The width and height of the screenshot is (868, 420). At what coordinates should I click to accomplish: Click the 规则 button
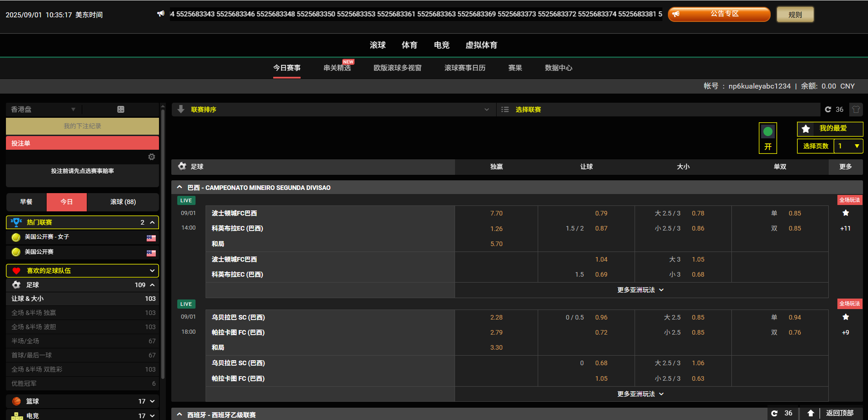click(x=795, y=15)
